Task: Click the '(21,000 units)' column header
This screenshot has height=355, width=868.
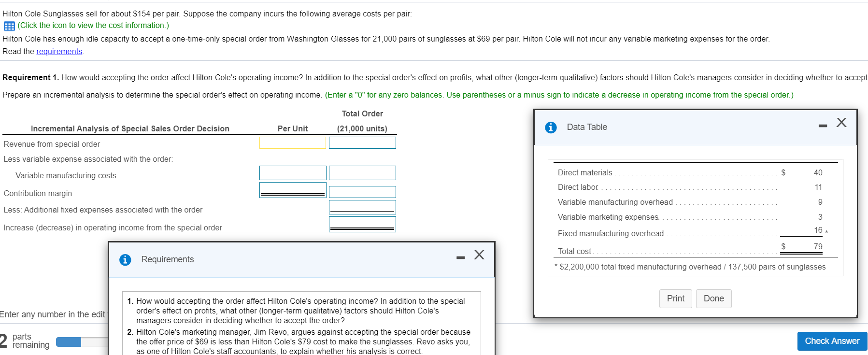Action: click(x=362, y=128)
